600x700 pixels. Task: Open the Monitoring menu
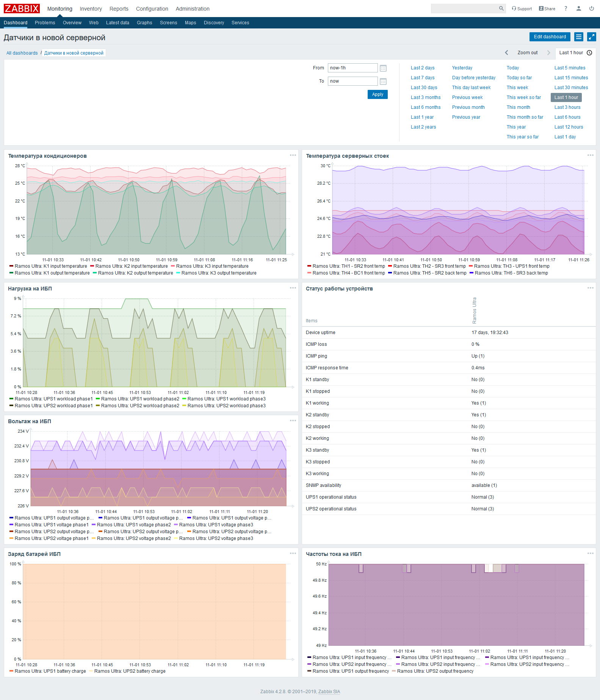60,9
